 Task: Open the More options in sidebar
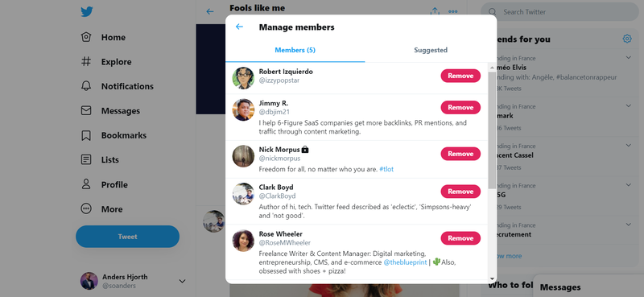[86, 208]
